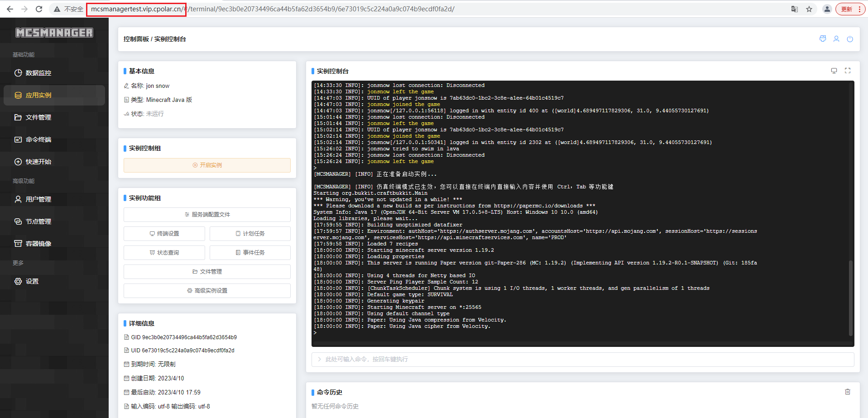This screenshot has height=418, width=868.
Task: Click the 用户管理 person icon
Action: 18,199
